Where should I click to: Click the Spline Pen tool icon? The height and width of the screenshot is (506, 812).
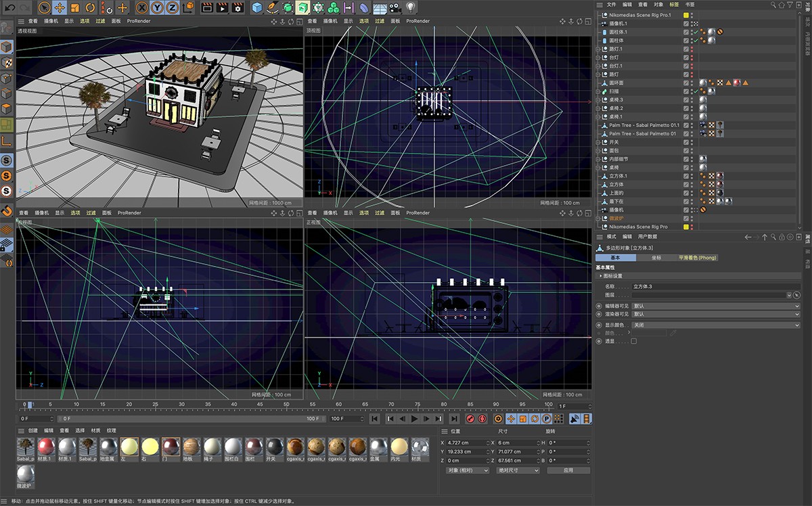tap(273, 8)
